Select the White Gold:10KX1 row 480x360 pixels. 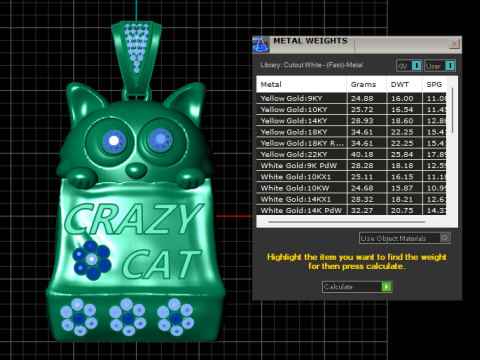click(x=351, y=177)
